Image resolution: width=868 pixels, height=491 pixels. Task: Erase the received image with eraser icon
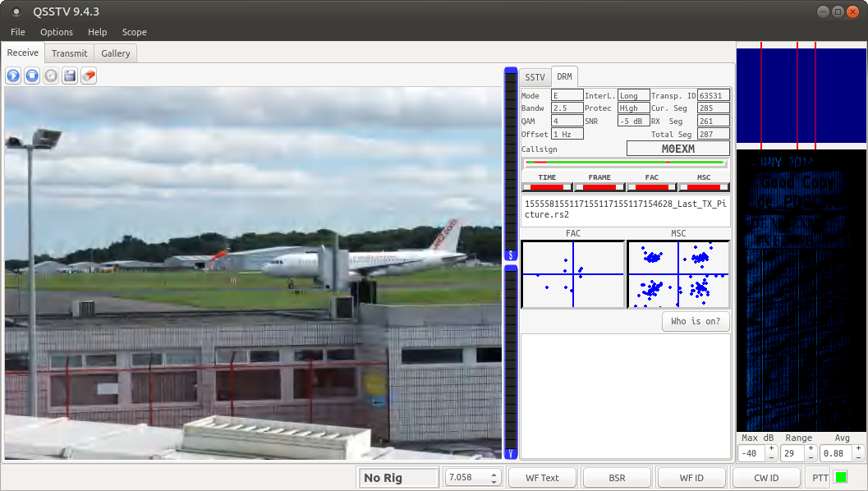(x=89, y=76)
